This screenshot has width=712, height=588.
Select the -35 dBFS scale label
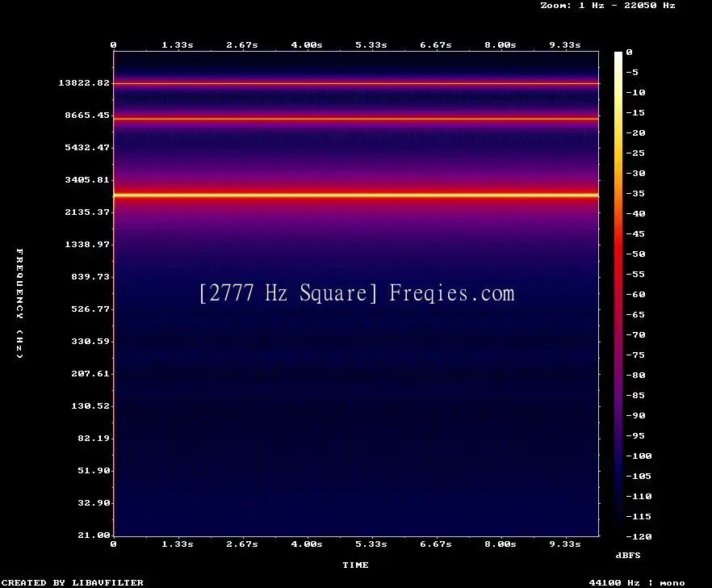pos(635,193)
